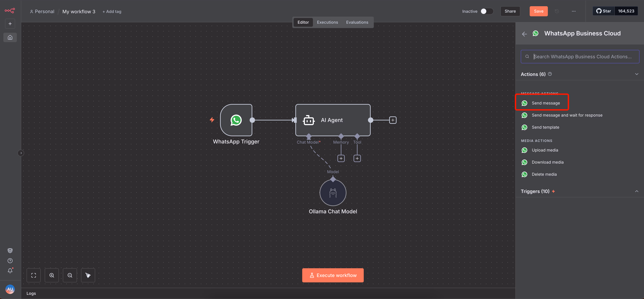644x299 pixels.
Task: Choose the Send template action
Action: pos(545,127)
